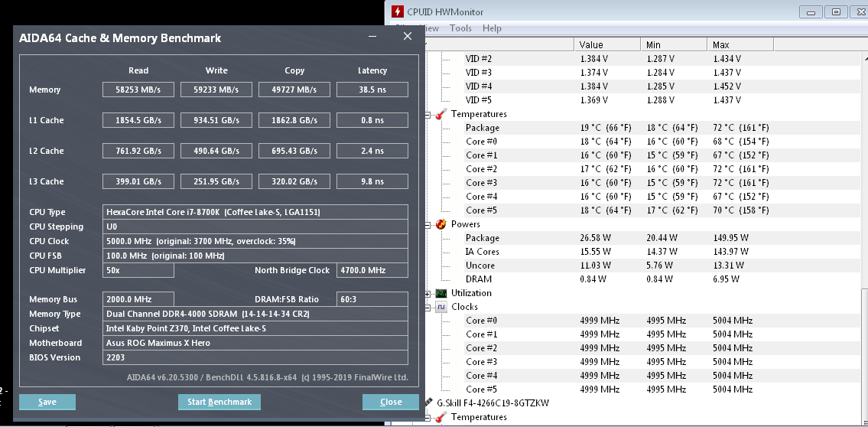Viewport: 868px width, 427px height.
Task: Collapse the Powers tree node
Action: pos(427,224)
